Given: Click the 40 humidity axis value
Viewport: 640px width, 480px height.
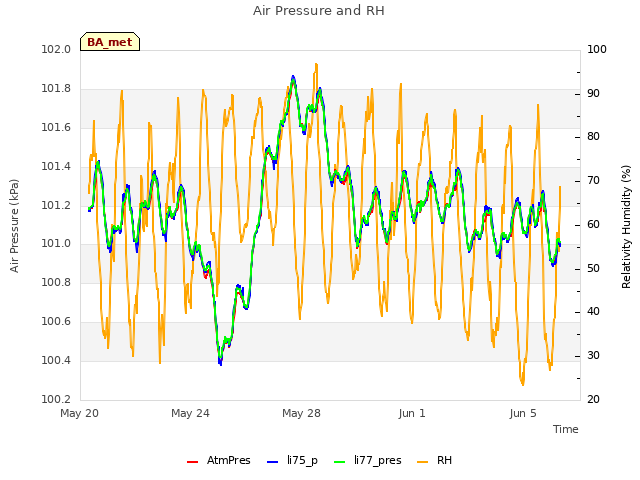Looking at the screenshot, I should point(593,312).
